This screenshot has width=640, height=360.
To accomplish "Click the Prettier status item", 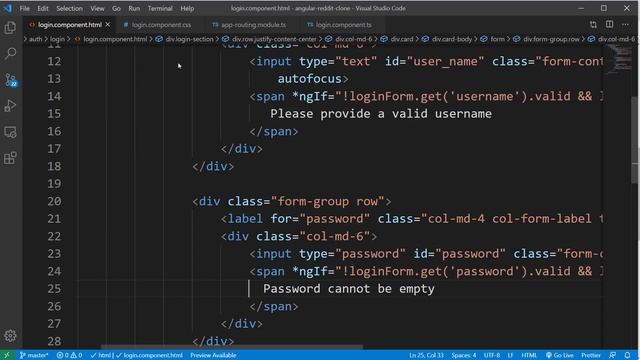I will (x=591, y=355).
